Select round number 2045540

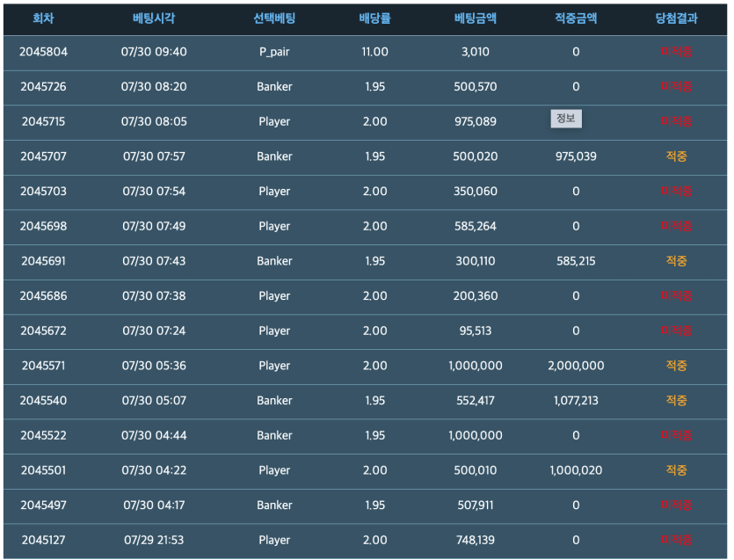click(x=43, y=400)
